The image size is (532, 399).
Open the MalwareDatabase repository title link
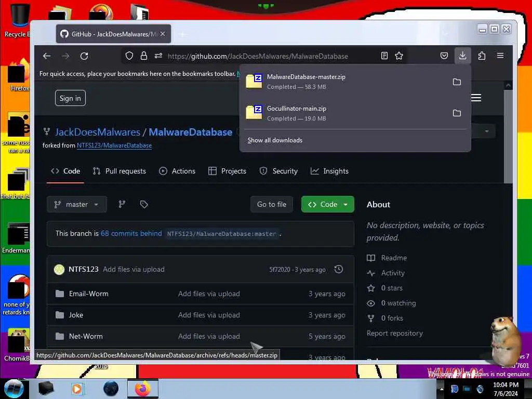tap(190, 132)
